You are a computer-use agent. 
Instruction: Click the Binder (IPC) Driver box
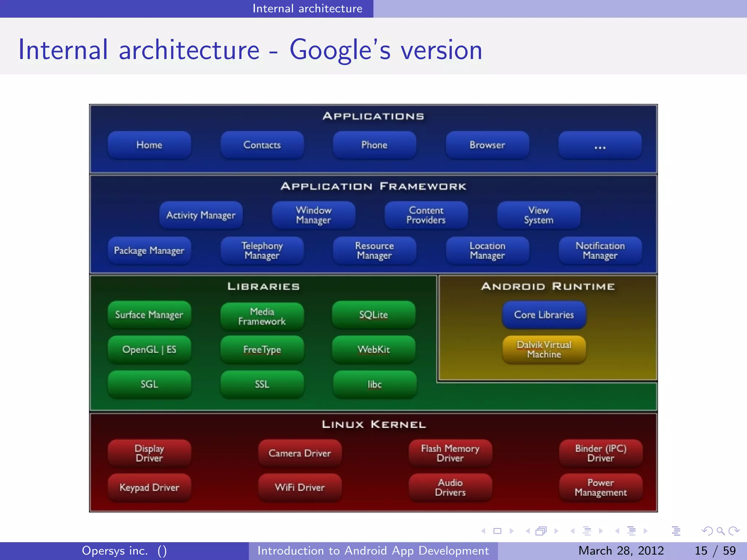tap(601, 453)
